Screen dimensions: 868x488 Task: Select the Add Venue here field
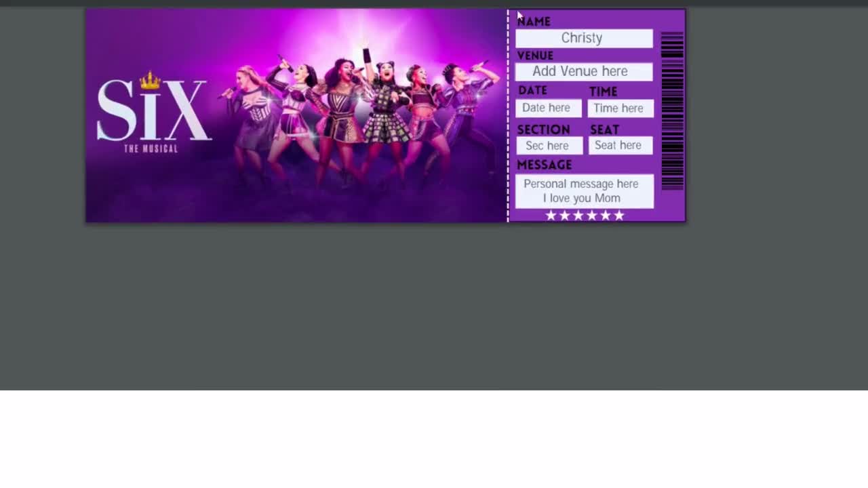click(584, 72)
